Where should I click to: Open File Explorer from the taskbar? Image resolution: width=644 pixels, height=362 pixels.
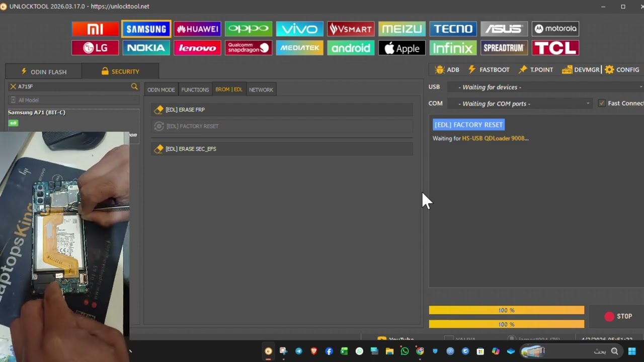coord(389,351)
